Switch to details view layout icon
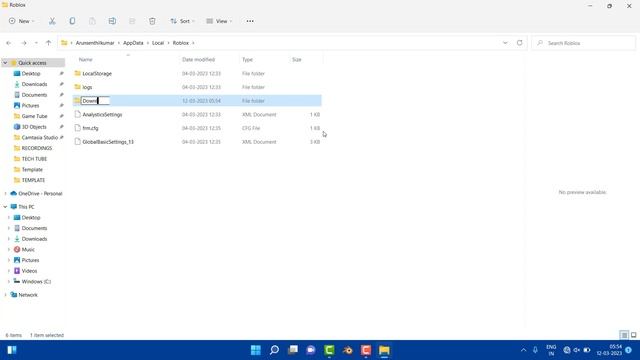Viewport: 640px width, 360px height. point(624,335)
